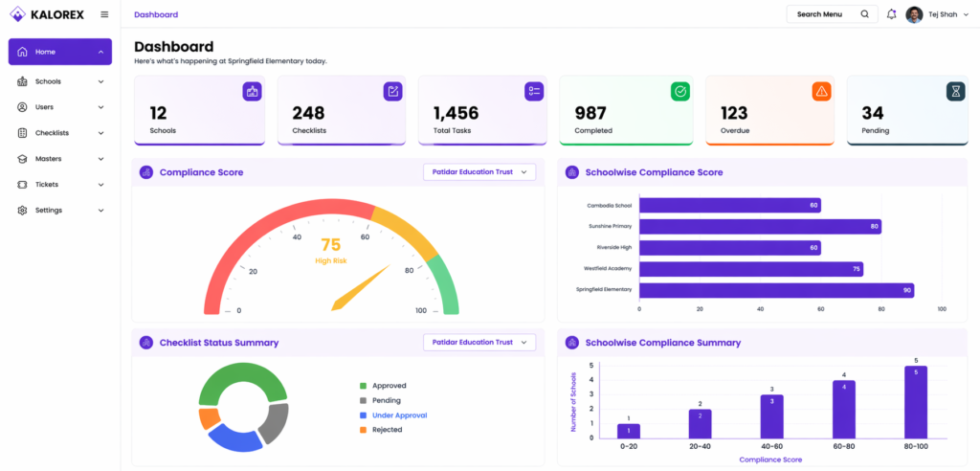This screenshot has height=471, width=980.
Task: Click the Home house icon
Action: [23, 52]
